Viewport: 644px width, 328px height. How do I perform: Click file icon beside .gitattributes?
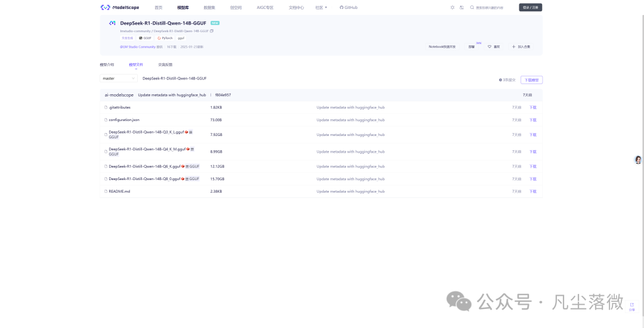(x=106, y=107)
